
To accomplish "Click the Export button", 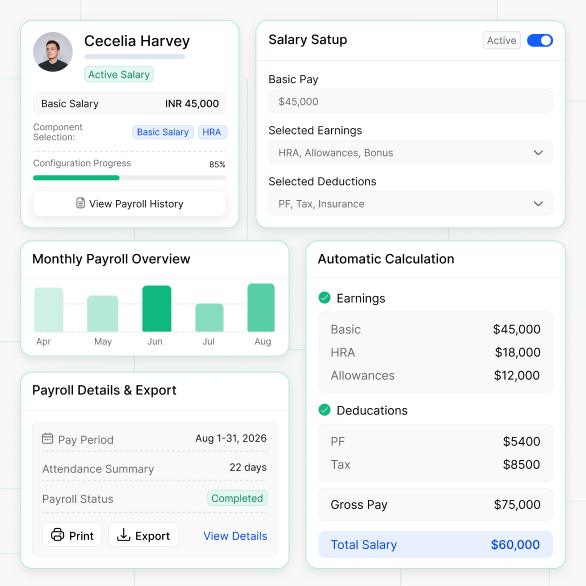I will [x=144, y=535].
